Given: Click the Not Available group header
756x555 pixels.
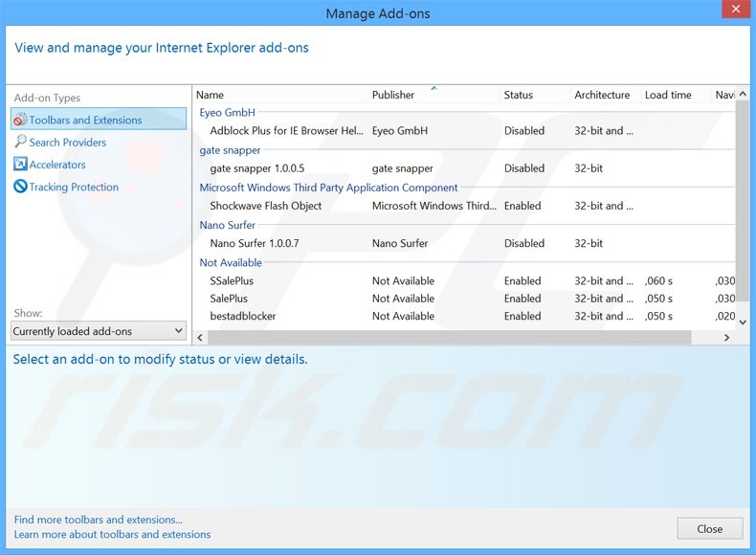Looking at the screenshot, I should (231, 262).
